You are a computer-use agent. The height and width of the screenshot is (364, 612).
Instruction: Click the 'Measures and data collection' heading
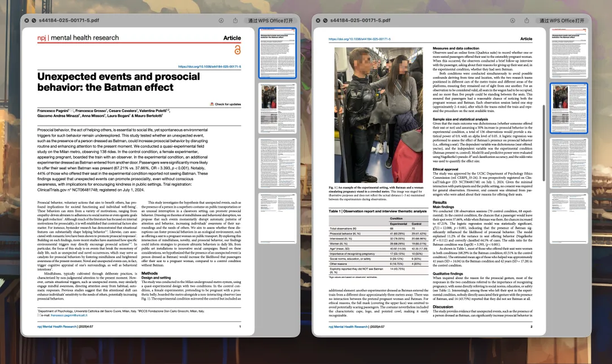(x=456, y=48)
